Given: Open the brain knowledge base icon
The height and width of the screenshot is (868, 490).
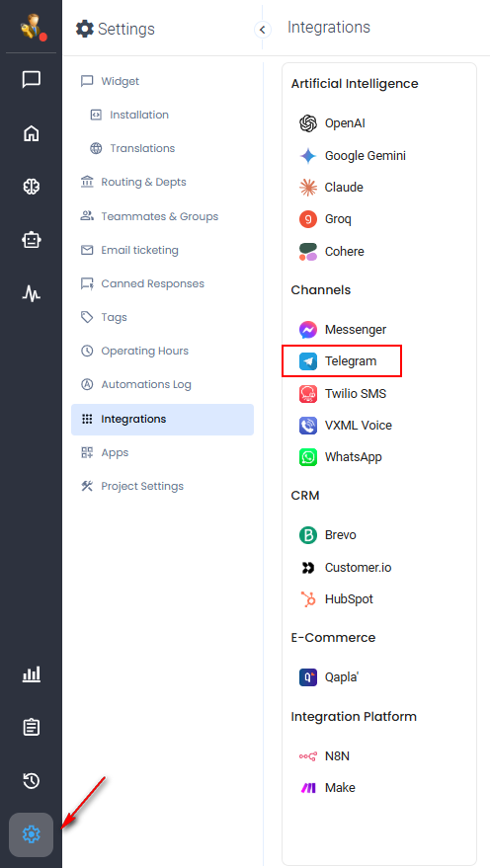Looking at the screenshot, I should click(x=31, y=187).
